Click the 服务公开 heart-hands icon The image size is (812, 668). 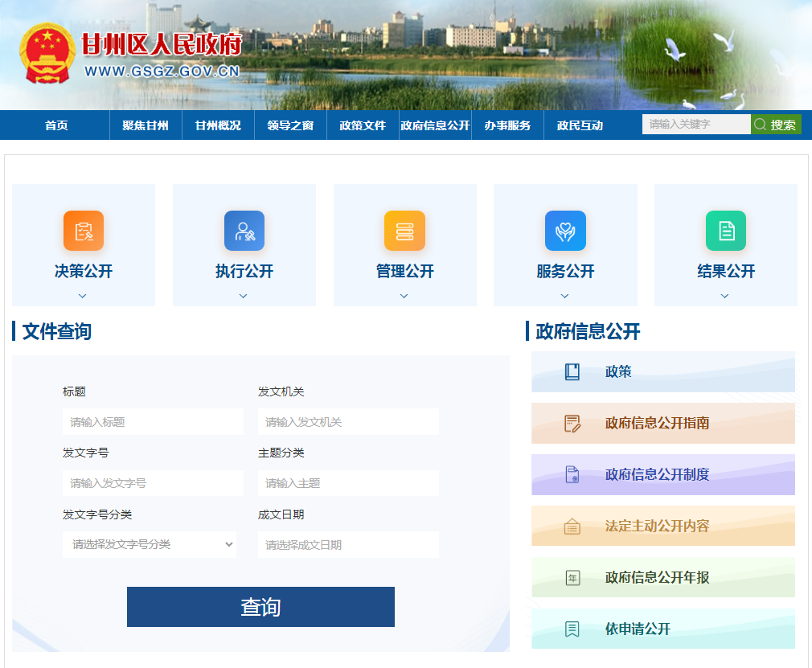(565, 231)
